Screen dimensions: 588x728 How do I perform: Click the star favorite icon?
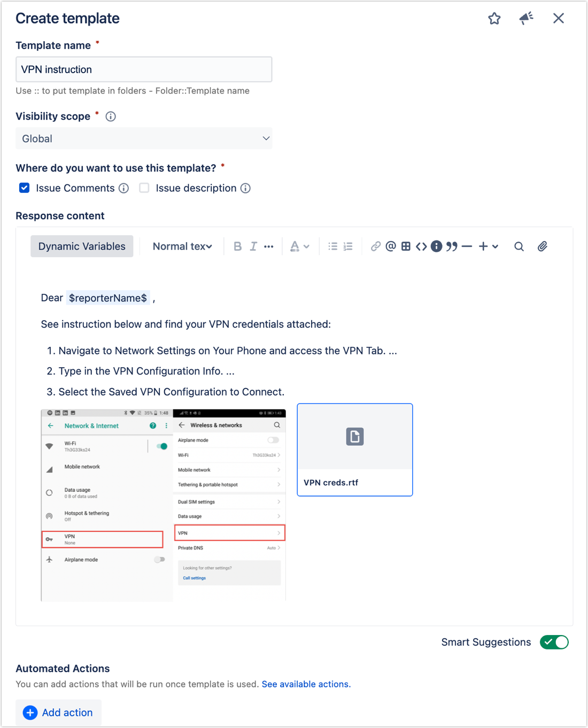(494, 19)
